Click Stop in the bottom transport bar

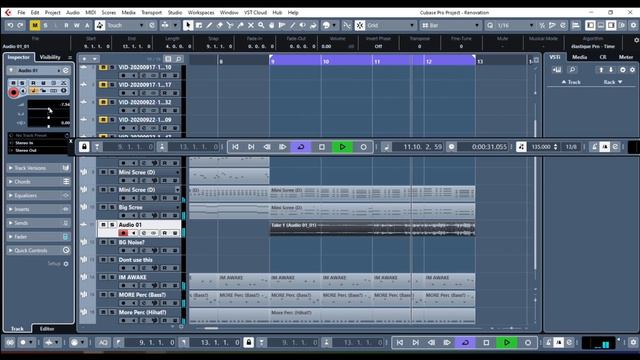tap(486, 342)
